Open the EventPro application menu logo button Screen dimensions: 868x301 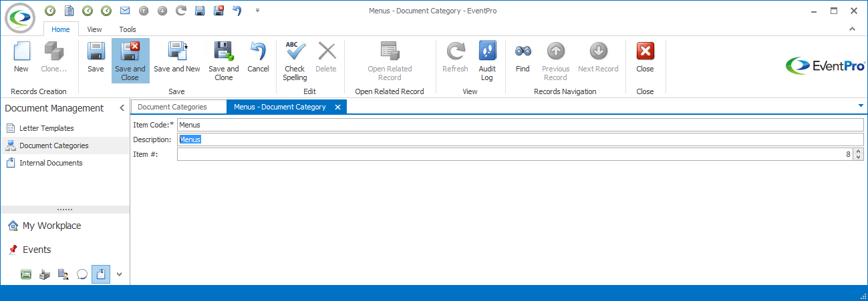point(21,17)
